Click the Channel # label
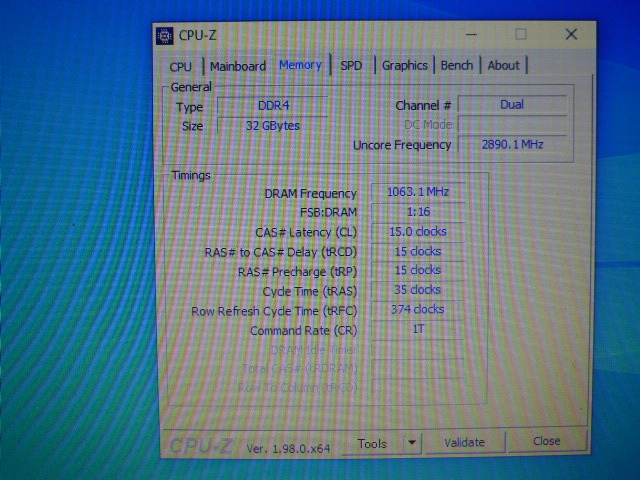This screenshot has height=480, width=640. point(423,106)
